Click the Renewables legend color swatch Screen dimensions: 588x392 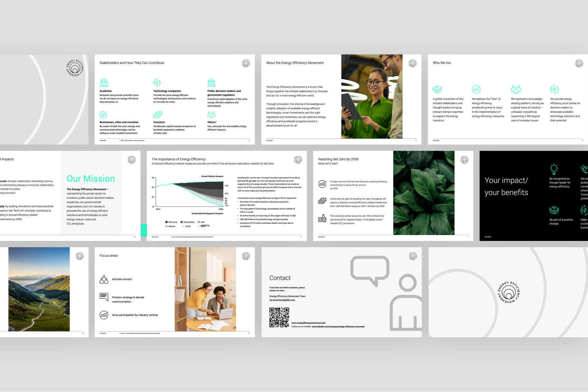[x=182, y=222]
